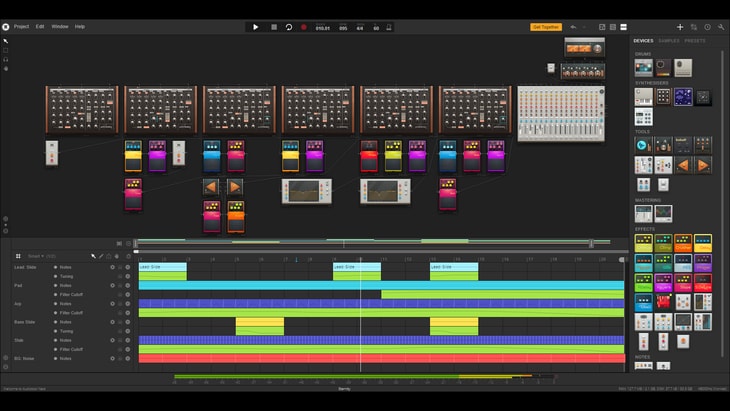Select the Lead Slide track name
Viewport: 730px width, 411px height.
click(x=25, y=267)
